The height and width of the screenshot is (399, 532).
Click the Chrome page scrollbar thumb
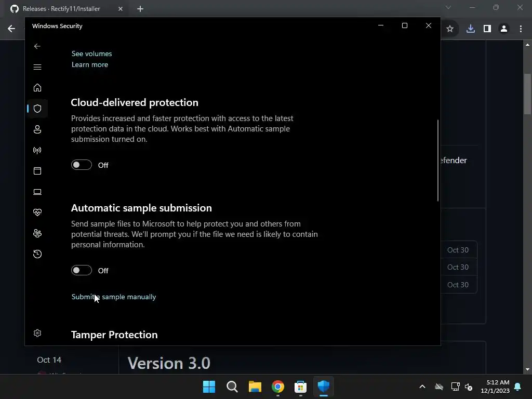pos(527,94)
